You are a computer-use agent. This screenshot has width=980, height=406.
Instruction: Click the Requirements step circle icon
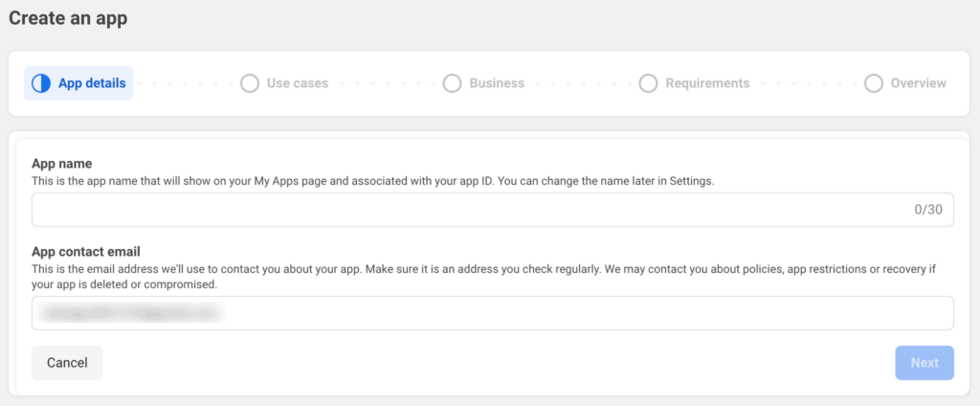[x=648, y=83]
